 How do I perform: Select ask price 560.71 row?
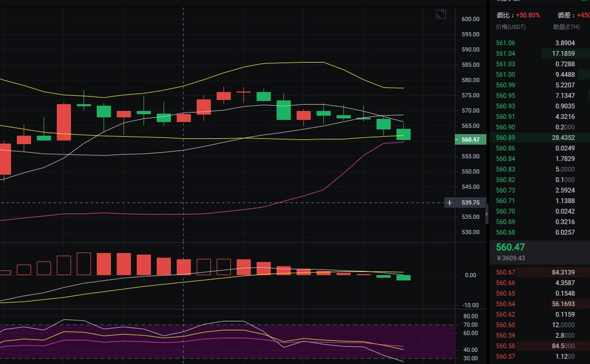pyautogui.click(x=540, y=201)
